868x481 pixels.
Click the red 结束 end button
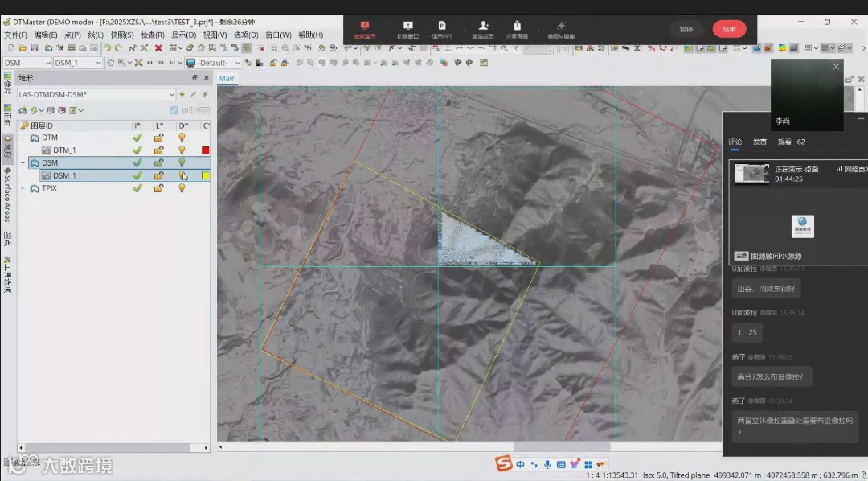729,30
